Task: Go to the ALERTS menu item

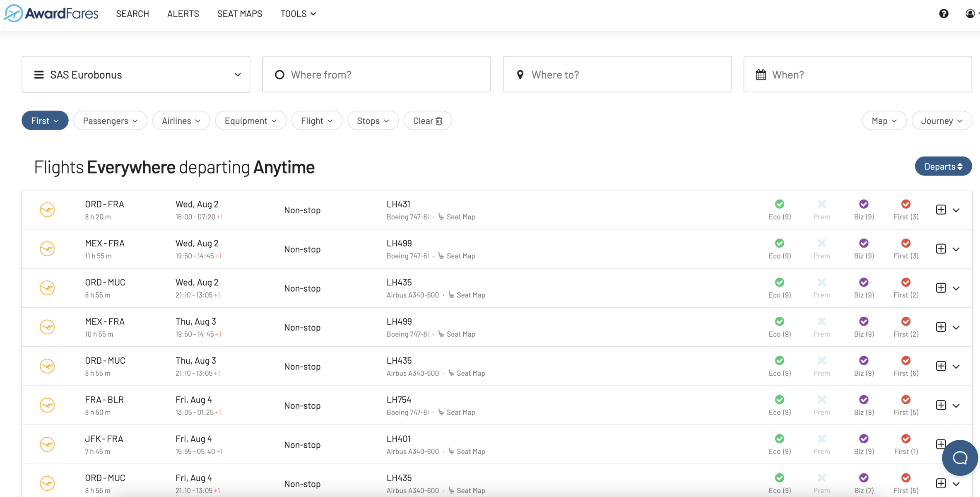Action: pos(183,14)
